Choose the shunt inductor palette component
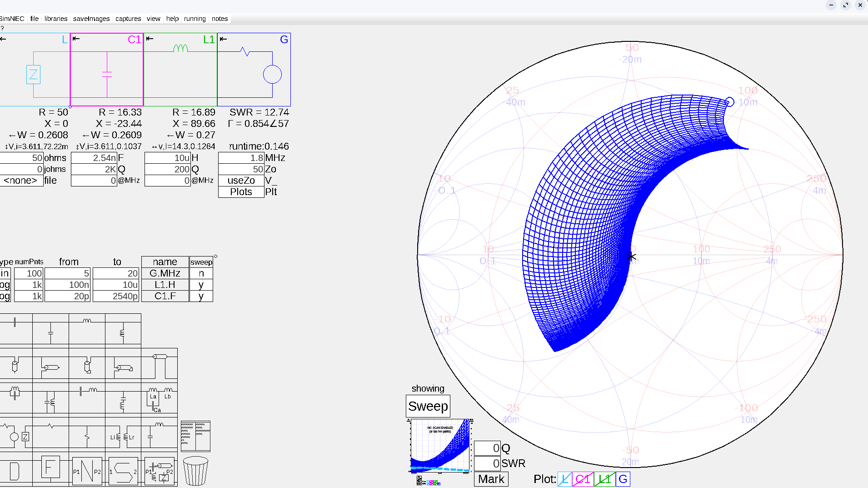 pos(122,332)
